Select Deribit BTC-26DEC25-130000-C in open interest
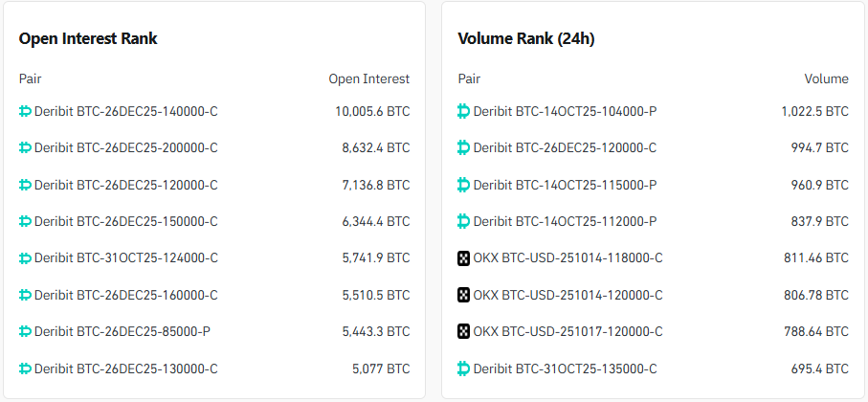868x402 pixels. (125, 368)
